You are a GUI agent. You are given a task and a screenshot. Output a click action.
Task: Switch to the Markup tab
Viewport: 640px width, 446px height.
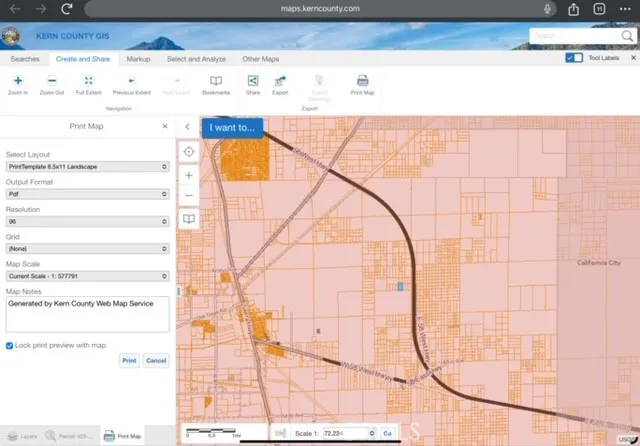[138, 59]
